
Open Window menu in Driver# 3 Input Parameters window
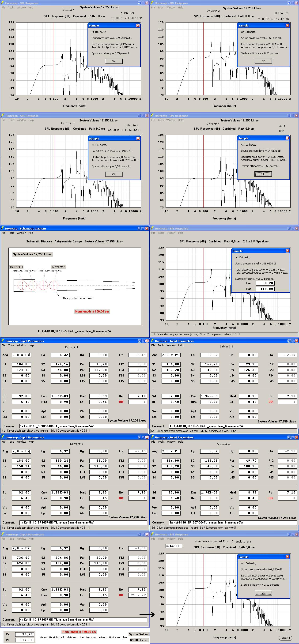(22, 442)
